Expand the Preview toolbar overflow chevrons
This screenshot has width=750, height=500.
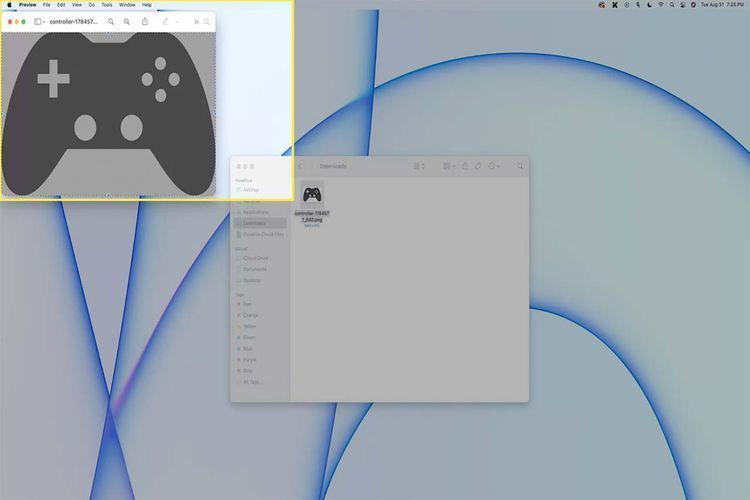point(195,21)
